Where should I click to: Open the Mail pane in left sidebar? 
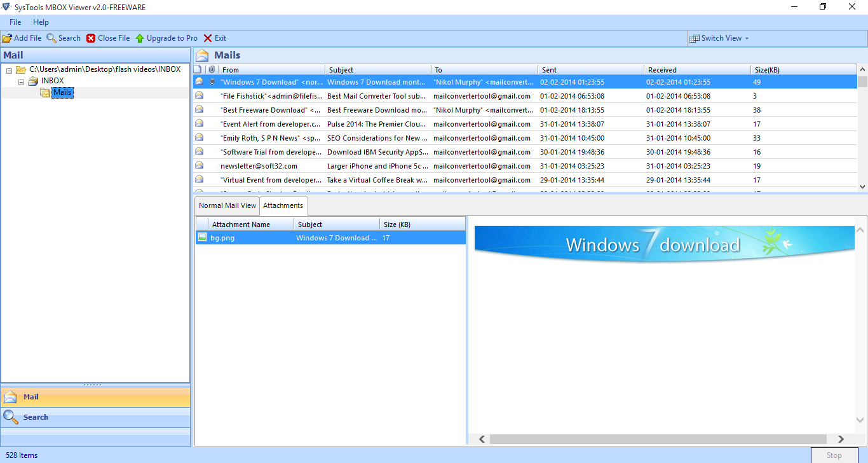[31, 397]
